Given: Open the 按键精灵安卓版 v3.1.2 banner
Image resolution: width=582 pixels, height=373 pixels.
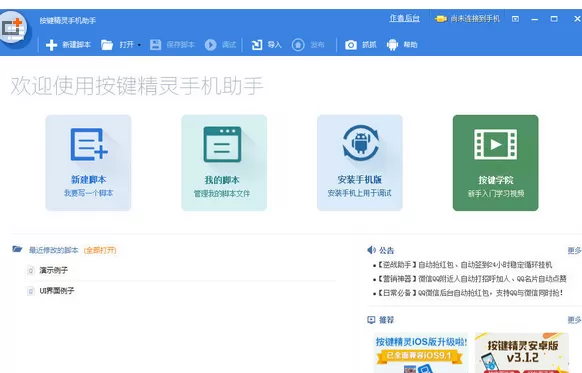Looking at the screenshot, I should point(522,353).
